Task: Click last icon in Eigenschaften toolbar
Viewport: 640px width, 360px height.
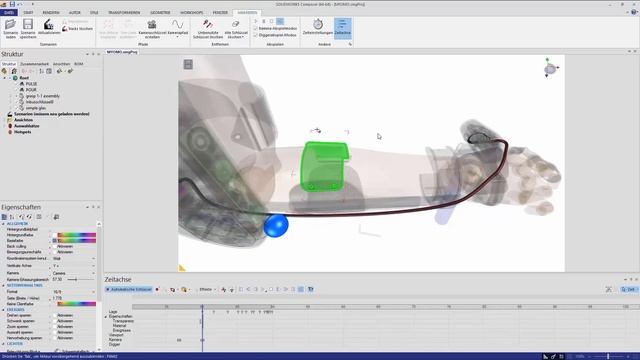Action: tap(56, 217)
